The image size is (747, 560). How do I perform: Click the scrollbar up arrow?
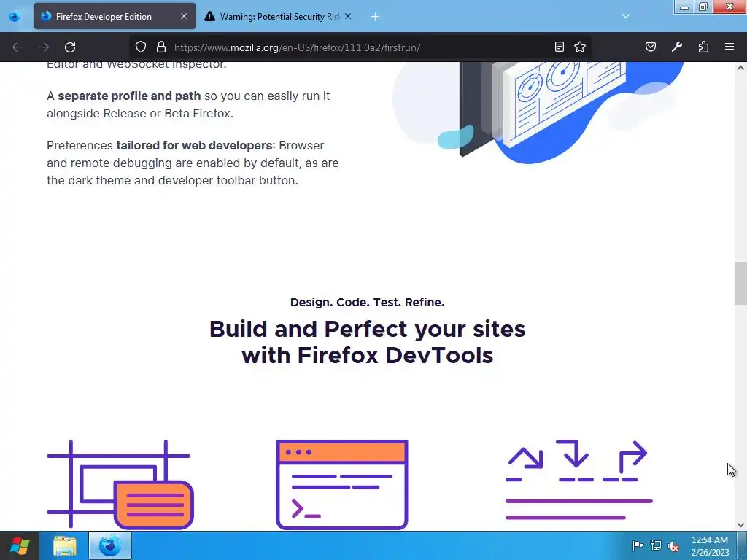pos(740,68)
